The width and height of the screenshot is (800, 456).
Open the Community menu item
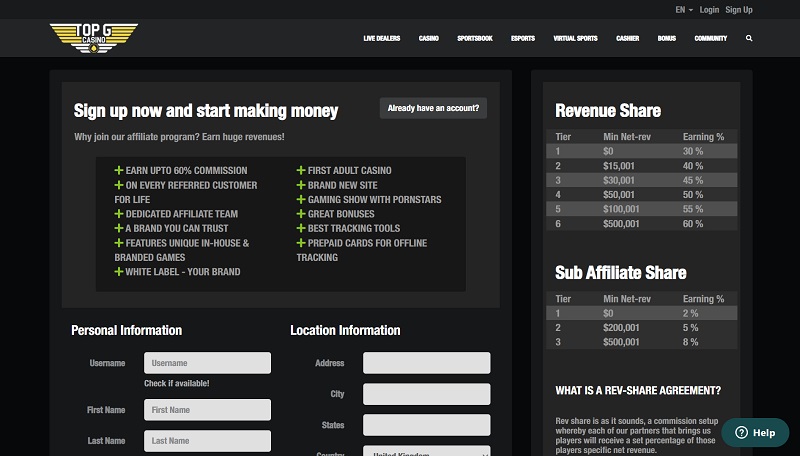(711, 38)
